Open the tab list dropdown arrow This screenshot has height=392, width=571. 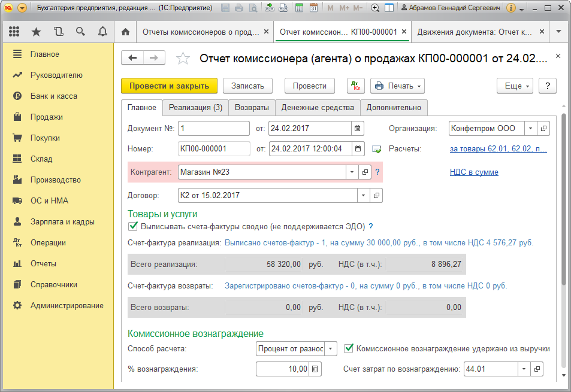[558, 32]
